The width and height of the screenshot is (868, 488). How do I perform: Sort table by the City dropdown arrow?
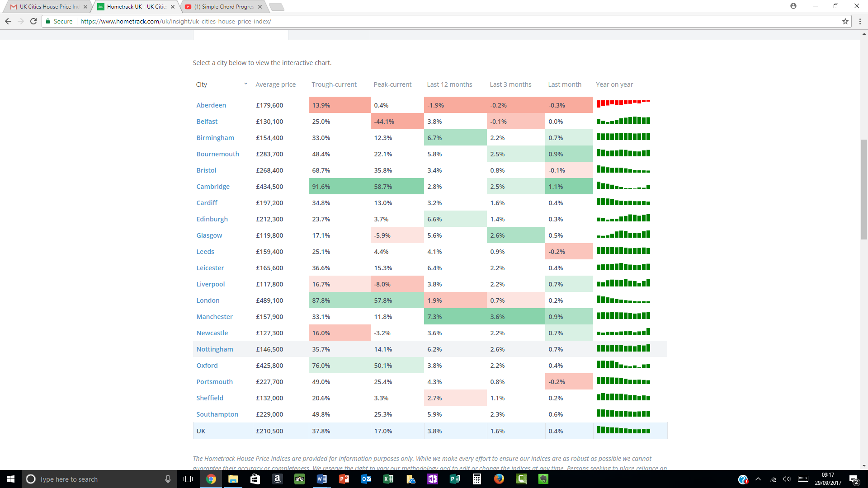click(245, 84)
